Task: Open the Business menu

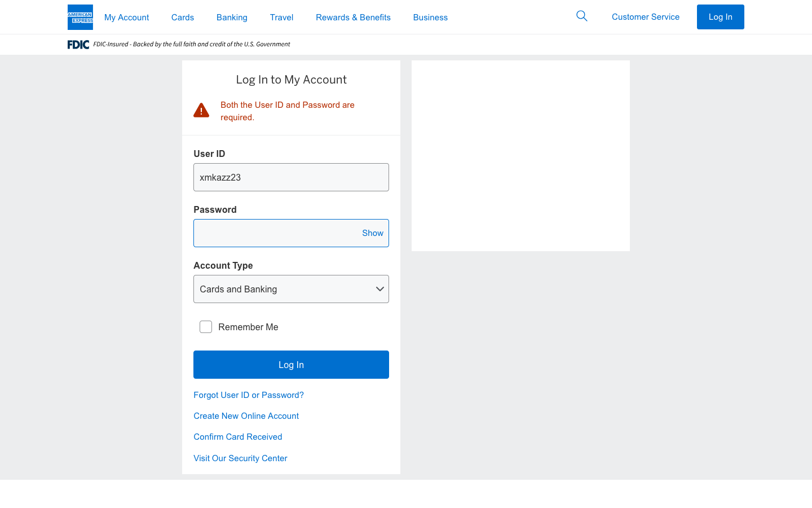Action: 430,17
